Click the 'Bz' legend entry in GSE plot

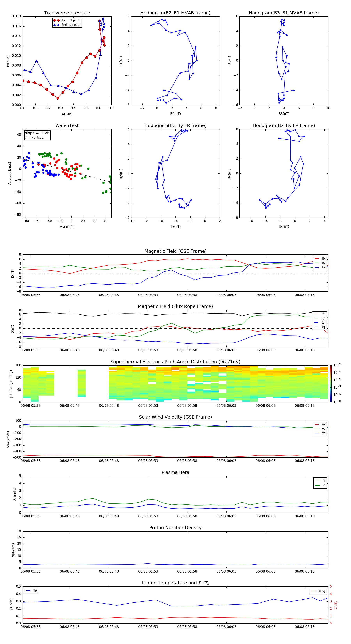click(x=320, y=267)
